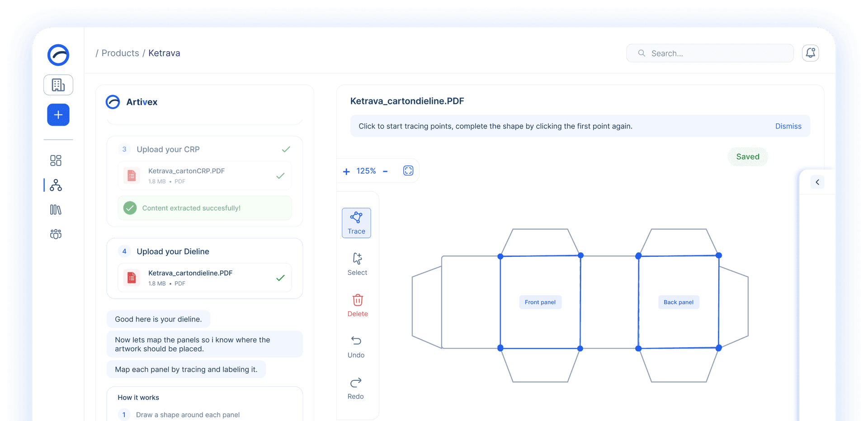Click the checkmark beside Ketrava_cartonCRP.PDF
Image resolution: width=868 pixels, height=421 pixels.
pyautogui.click(x=280, y=175)
